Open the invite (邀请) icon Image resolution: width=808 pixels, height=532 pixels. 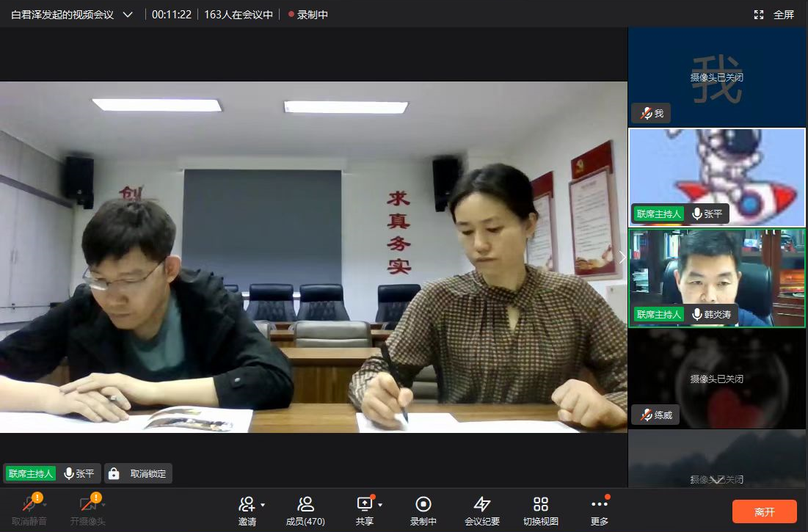coord(247,505)
